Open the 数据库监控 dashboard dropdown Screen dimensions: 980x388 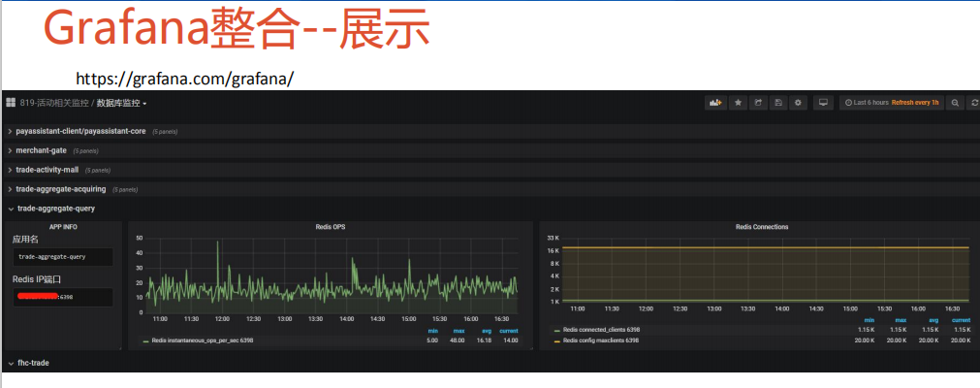click(x=121, y=103)
